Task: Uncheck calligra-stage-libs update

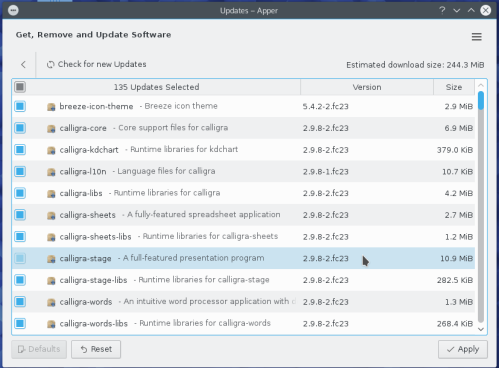Action: click(20, 280)
